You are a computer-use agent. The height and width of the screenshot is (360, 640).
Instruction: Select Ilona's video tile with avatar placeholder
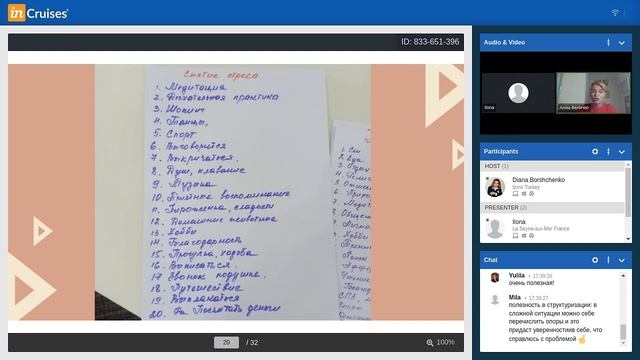tap(518, 93)
